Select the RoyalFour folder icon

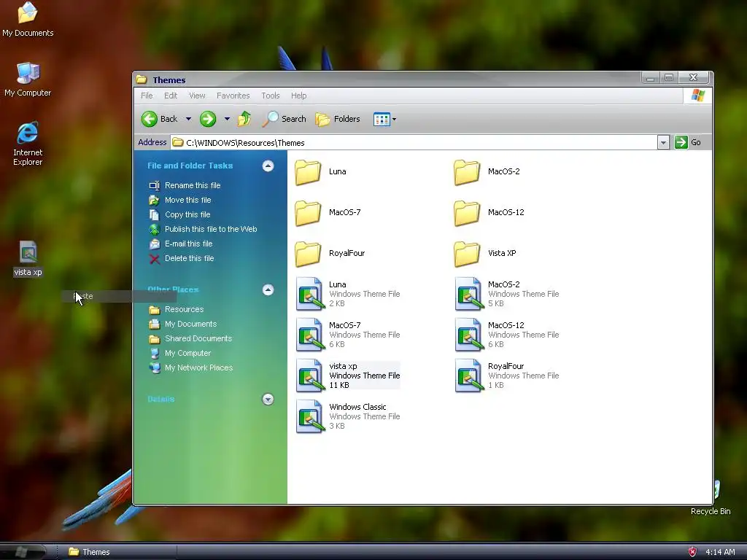[x=308, y=254]
